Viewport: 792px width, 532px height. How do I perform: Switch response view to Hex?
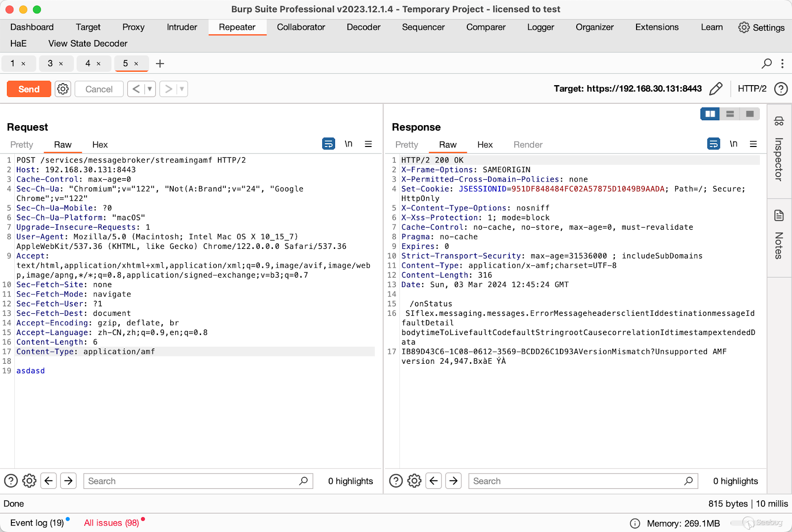click(x=485, y=145)
